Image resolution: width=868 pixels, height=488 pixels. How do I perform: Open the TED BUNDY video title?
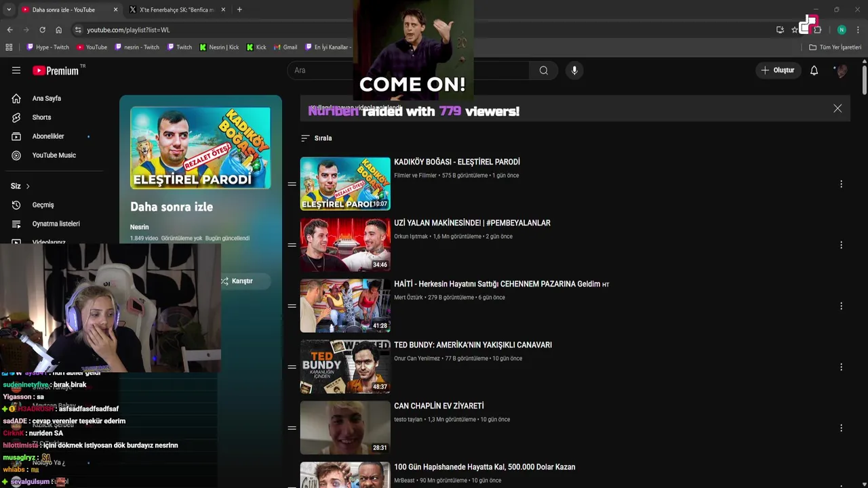(473, 345)
